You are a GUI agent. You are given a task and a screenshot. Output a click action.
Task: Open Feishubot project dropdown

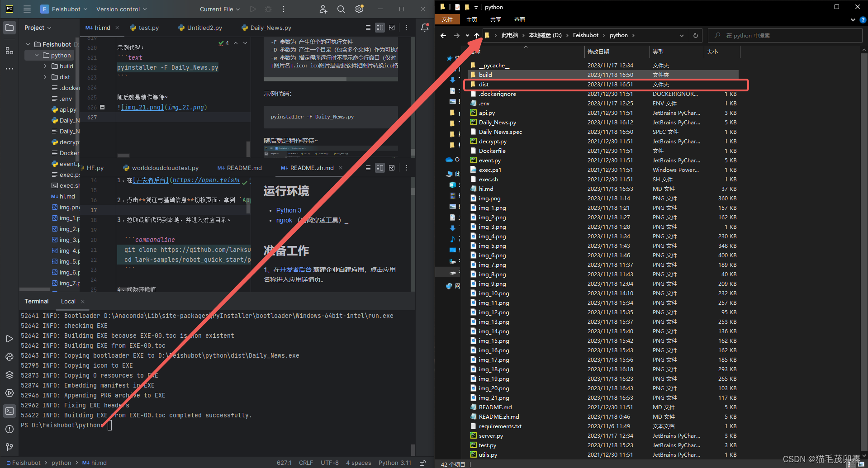pos(65,9)
